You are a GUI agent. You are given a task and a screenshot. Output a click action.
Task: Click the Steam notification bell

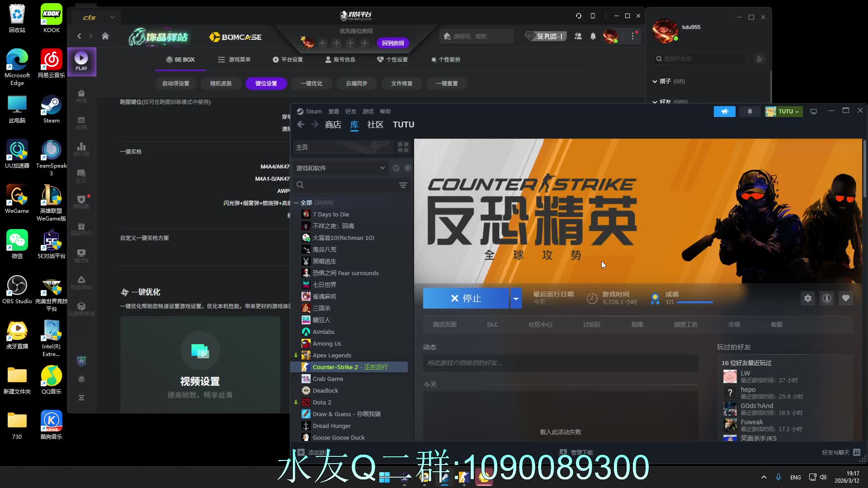click(x=750, y=112)
